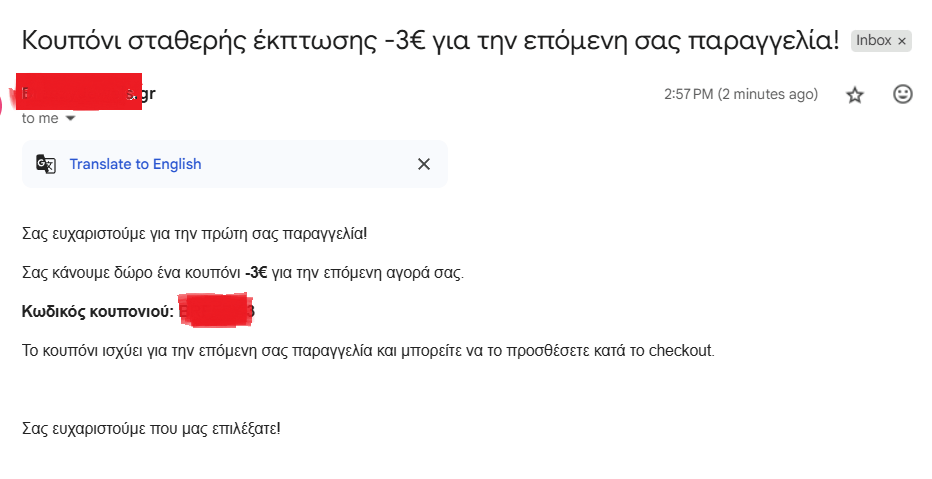Image resolution: width=932 pixels, height=479 pixels.
Task: Click the bold '-3€' in the email body
Action: [x=256, y=273]
